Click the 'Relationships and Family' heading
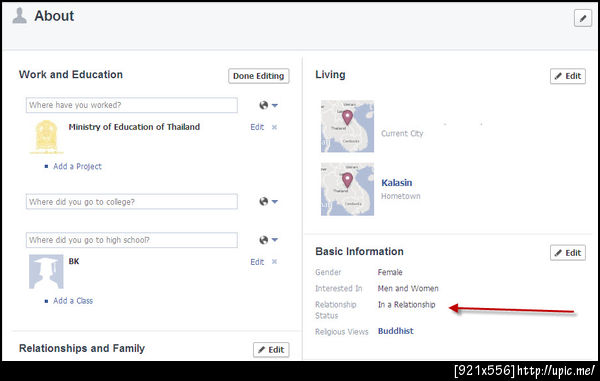The width and height of the screenshot is (600, 381). (82, 348)
